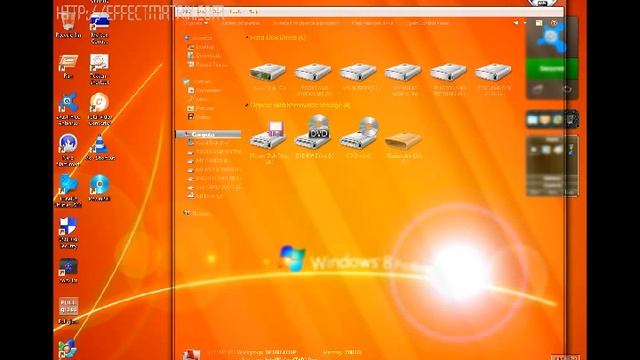The width and height of the screenshot is (640, 360).
Task: Click the change view toolbar icon
Action: pos(516,23)
